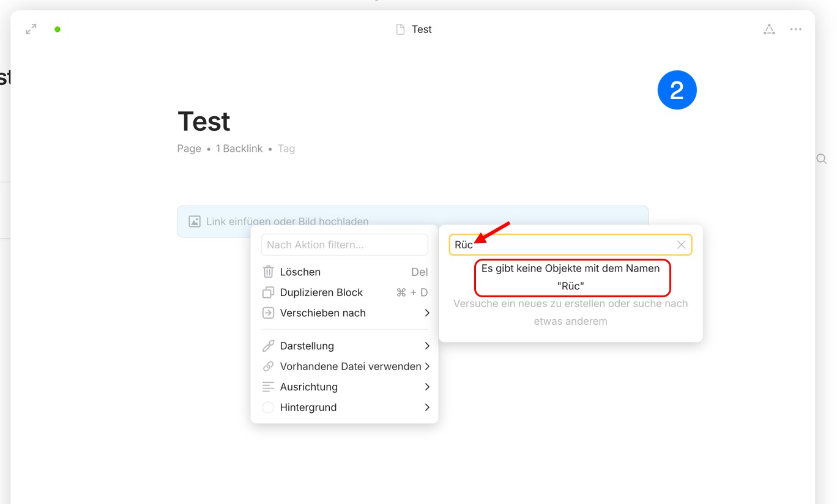The width and height of the screenshot is (837, 504).
Task: Click the expand-to-fullscreen arrows icon
Action: (31, 29)
